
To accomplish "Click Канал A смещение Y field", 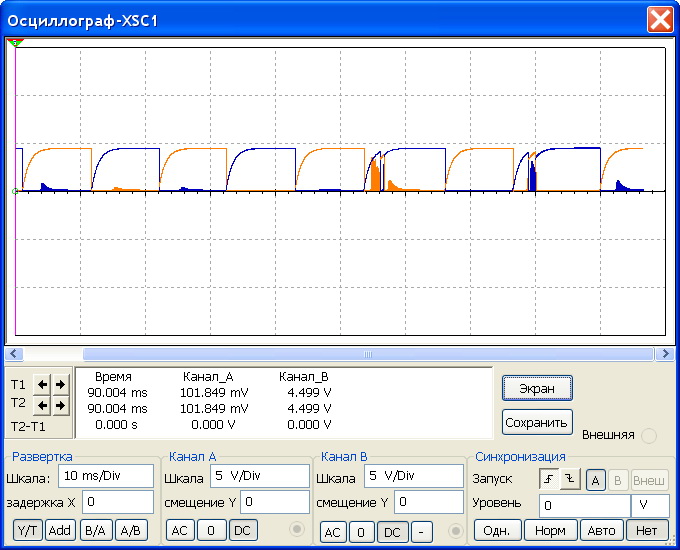I will (275, 502).
